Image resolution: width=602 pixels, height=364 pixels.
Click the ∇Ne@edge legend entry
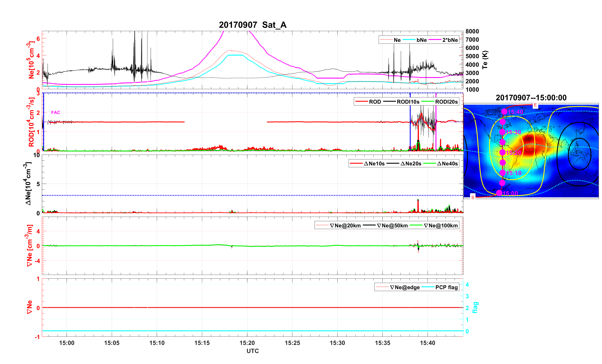coord(405,288)
